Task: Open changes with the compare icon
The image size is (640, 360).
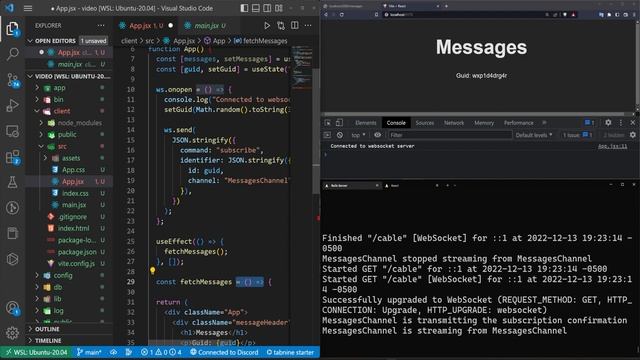Action: 281,25
